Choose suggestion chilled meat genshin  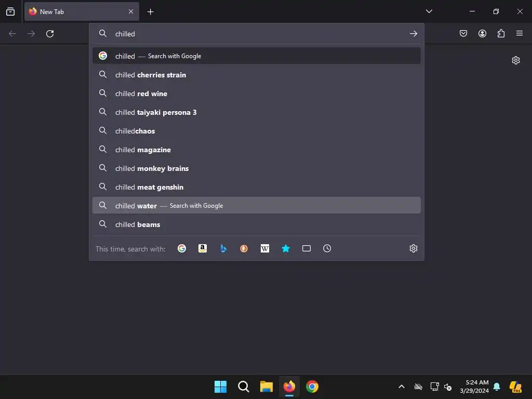[257, 187]
